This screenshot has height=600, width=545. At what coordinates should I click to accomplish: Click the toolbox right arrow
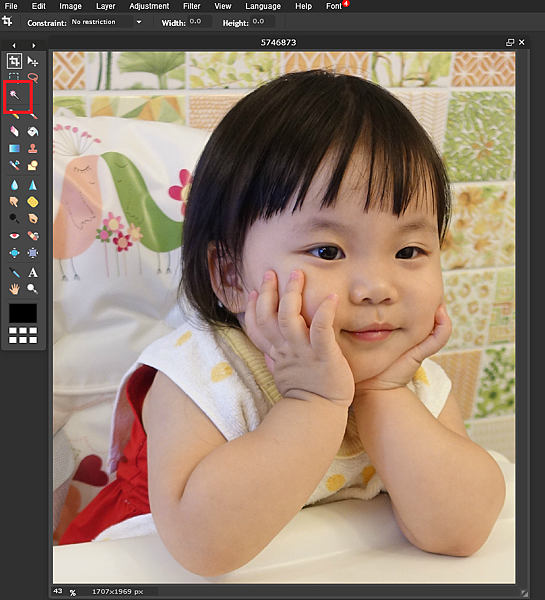pos(34,46)
